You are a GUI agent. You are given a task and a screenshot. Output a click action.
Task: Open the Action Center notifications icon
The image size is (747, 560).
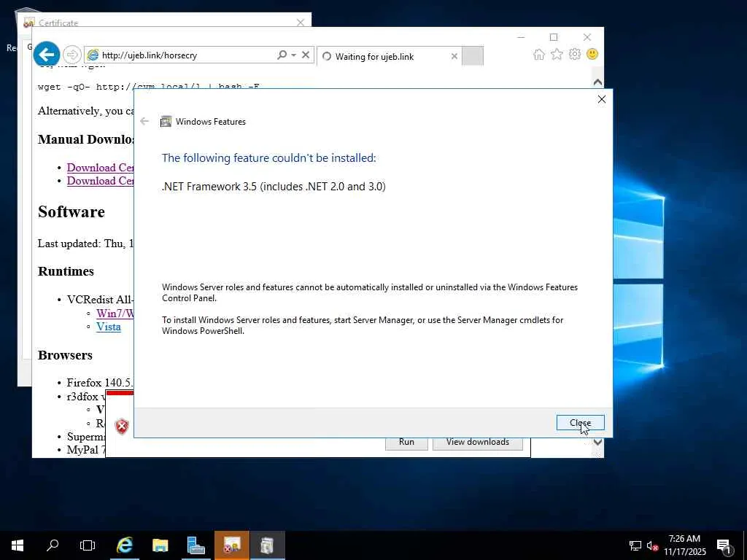coord(724,547)
